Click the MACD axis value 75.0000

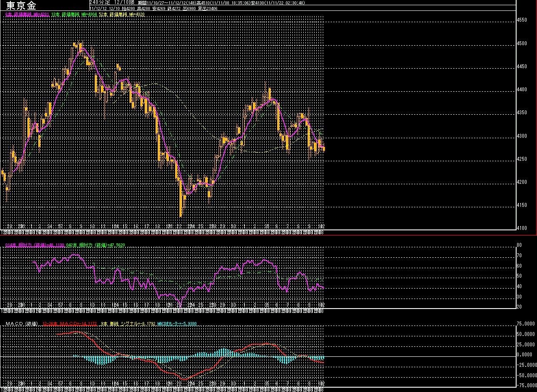[x=526, y=324]
